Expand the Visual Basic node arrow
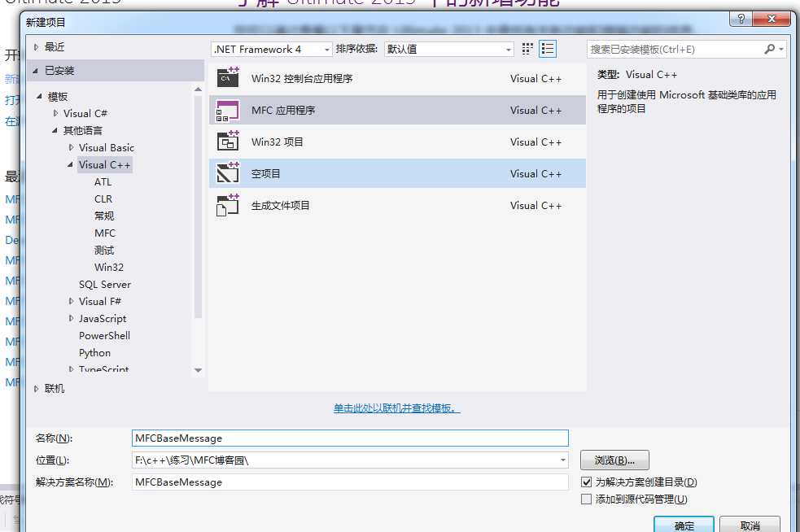The height and width of the screenshot is (532, 800). pos(71,147)
